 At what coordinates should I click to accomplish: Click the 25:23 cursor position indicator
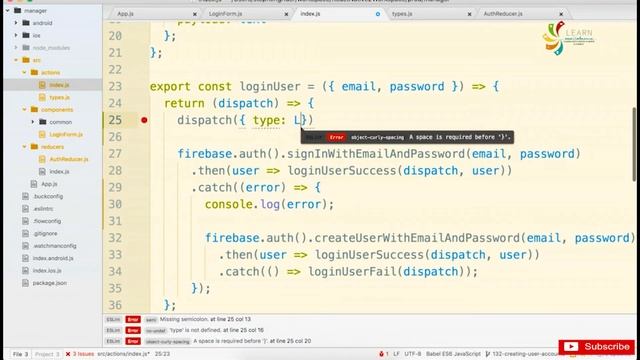(x=162, y=354)
